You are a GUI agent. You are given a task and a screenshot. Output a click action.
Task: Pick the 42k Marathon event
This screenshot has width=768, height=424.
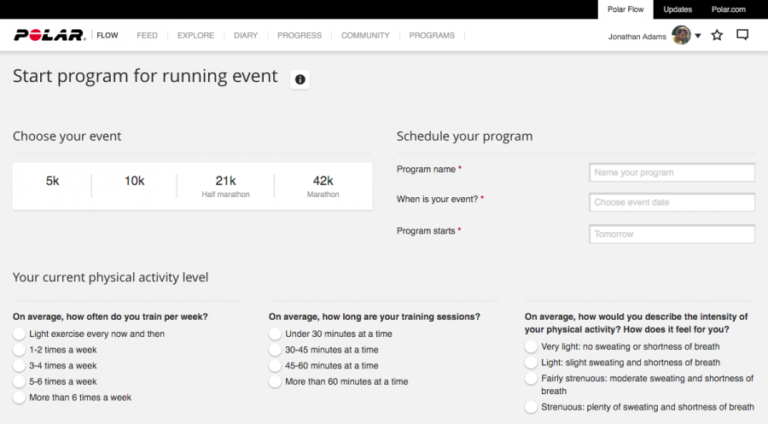click(322, 185)
